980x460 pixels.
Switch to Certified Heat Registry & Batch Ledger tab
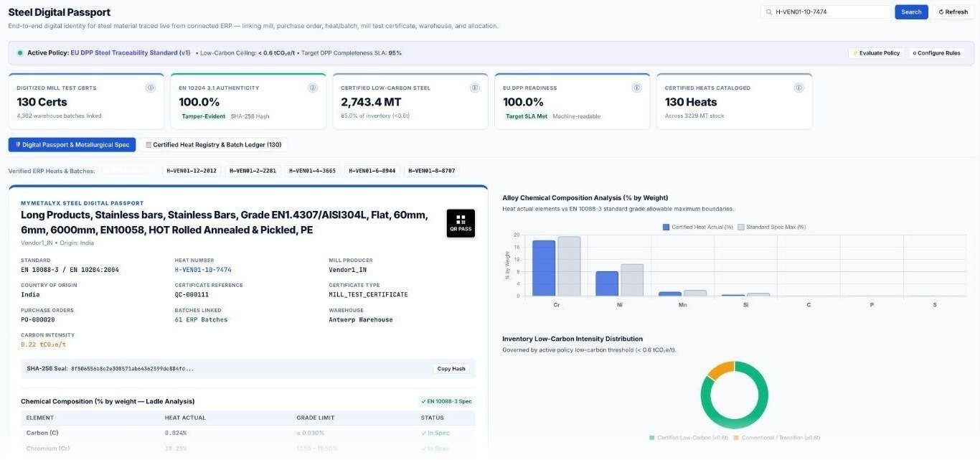click(x=213, y=144)
